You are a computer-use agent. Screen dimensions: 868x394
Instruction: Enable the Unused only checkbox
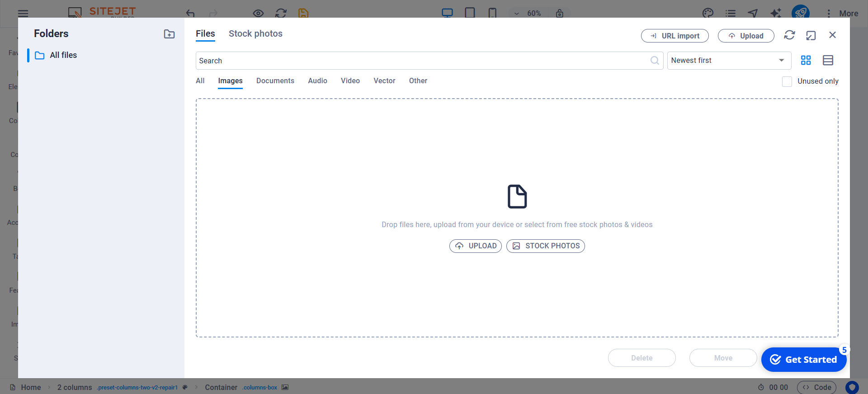point(787,81)
